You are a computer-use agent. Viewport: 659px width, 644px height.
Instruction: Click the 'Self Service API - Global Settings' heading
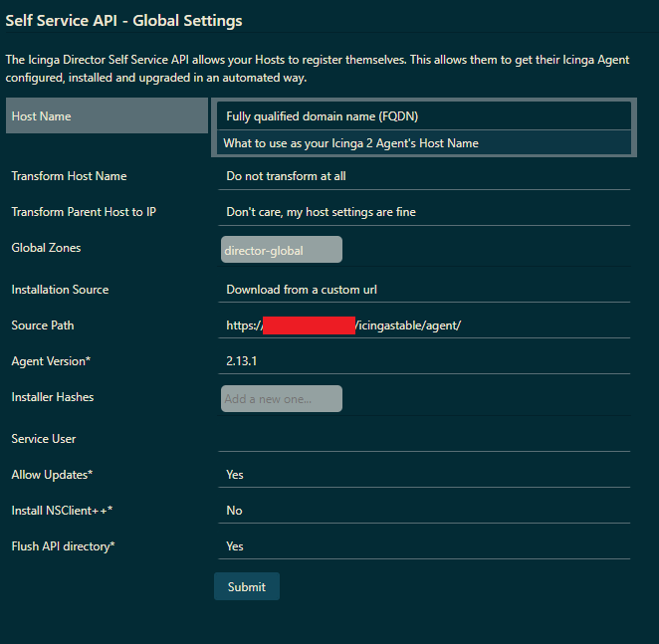124,21
